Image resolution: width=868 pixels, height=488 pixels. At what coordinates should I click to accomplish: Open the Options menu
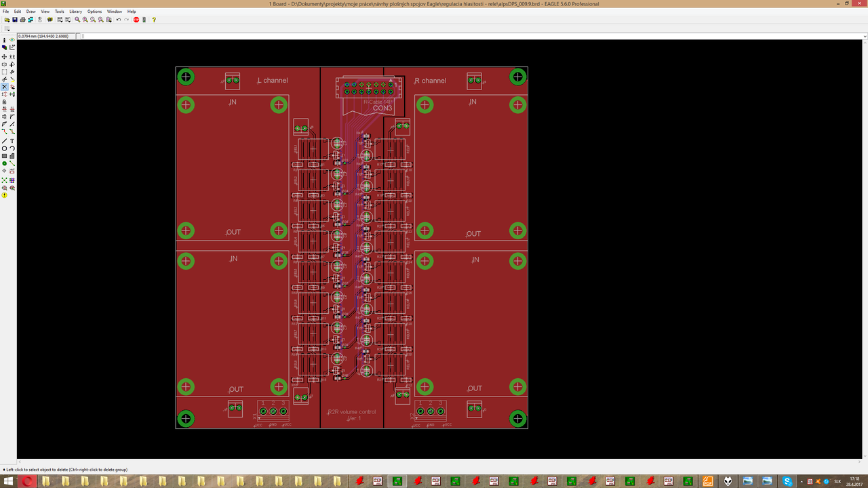[94, 12]
